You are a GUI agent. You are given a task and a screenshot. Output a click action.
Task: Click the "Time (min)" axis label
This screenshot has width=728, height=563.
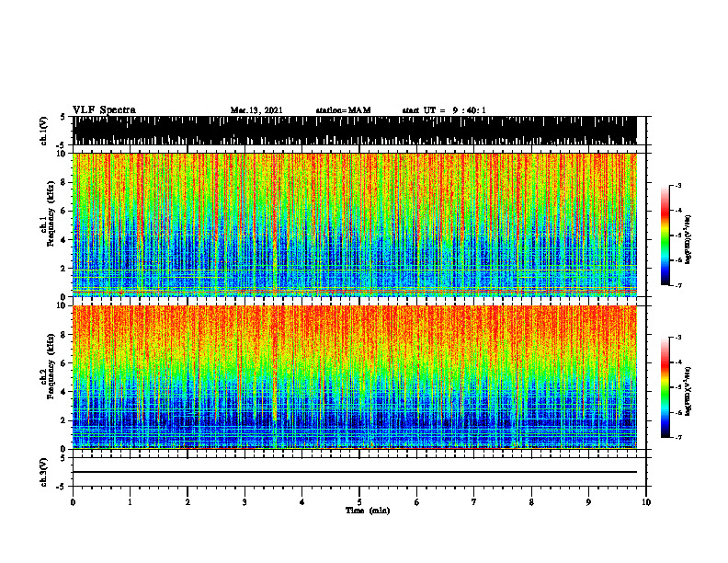[x=368, y=511]
